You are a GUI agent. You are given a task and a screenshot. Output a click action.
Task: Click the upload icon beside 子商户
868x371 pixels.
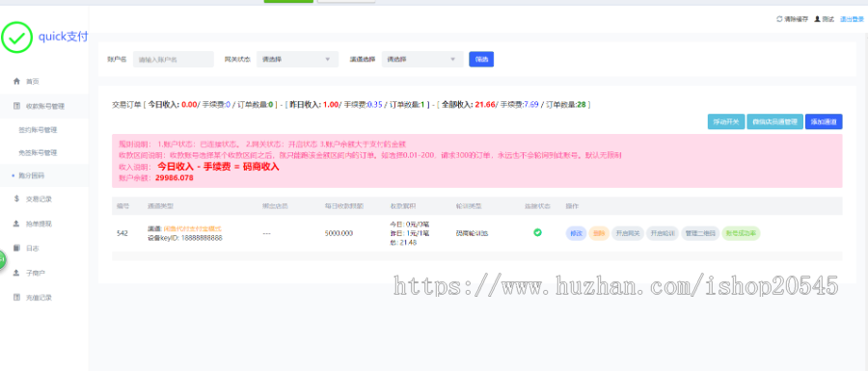point(16,273)
